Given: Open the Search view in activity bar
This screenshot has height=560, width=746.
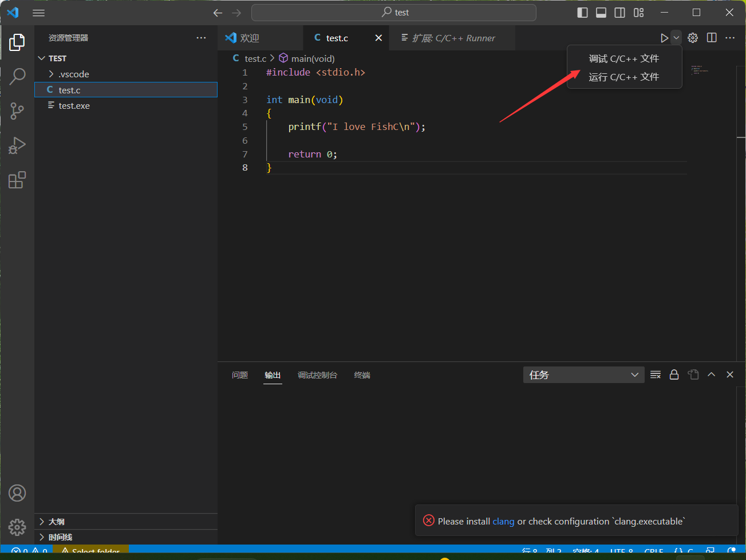Looking at the screenshot, I should pyautogui.click(x=17, y=76).
